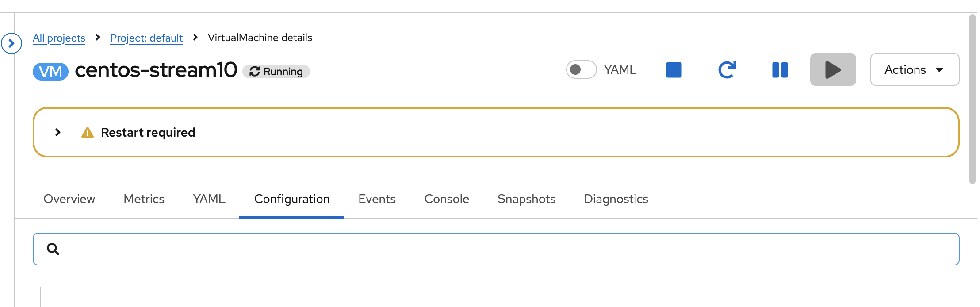Click the blue VM resource badge

(50, 72)
